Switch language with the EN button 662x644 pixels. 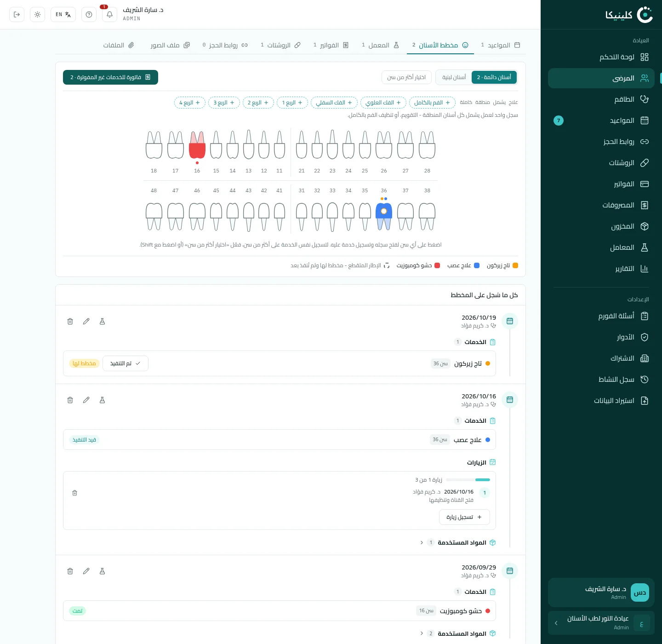63,14
